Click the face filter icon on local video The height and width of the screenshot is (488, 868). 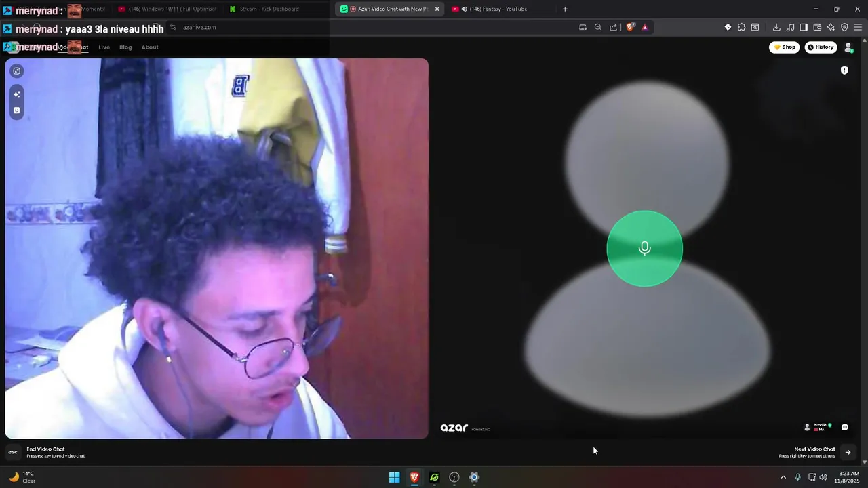17,110
